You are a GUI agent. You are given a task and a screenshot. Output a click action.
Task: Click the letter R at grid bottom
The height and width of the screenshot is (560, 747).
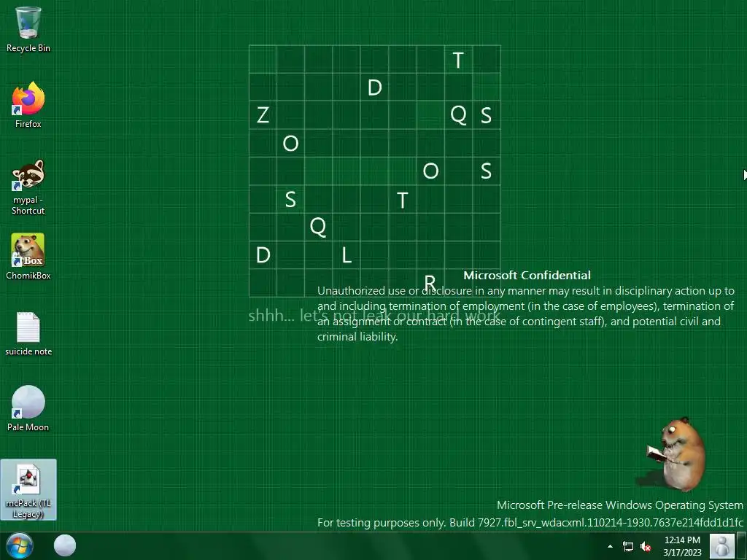(430, 282)
